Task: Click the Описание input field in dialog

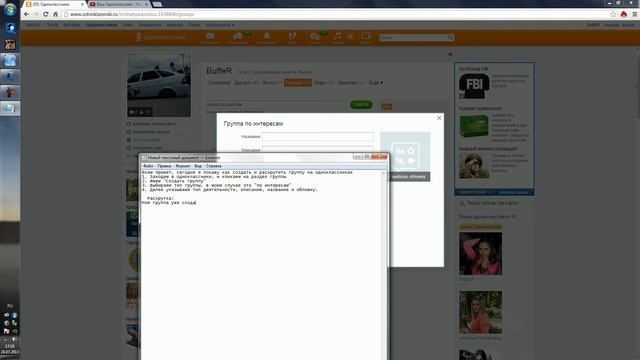Action: point(318,149)
